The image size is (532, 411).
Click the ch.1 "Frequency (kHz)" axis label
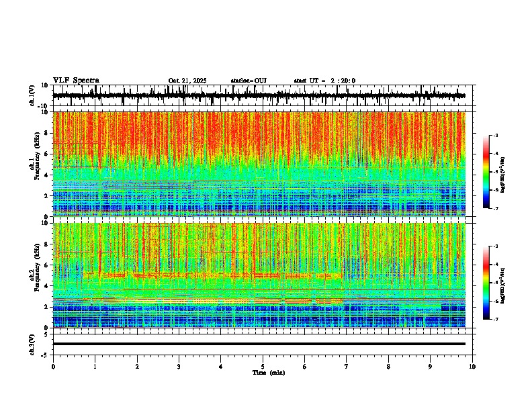pos(37,156)
